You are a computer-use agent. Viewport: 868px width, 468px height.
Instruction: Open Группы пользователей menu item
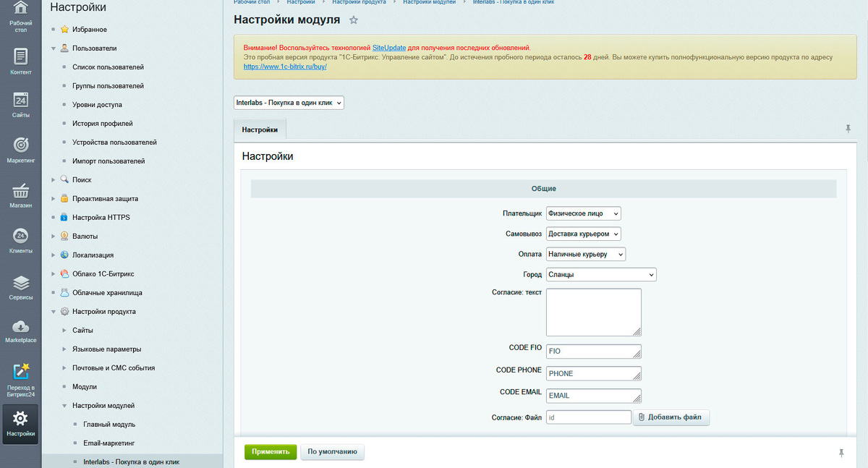[x=108, y=86]
